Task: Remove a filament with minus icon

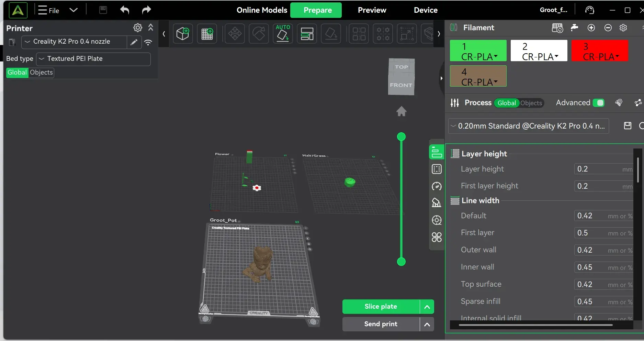Action: tap(608, 28)
